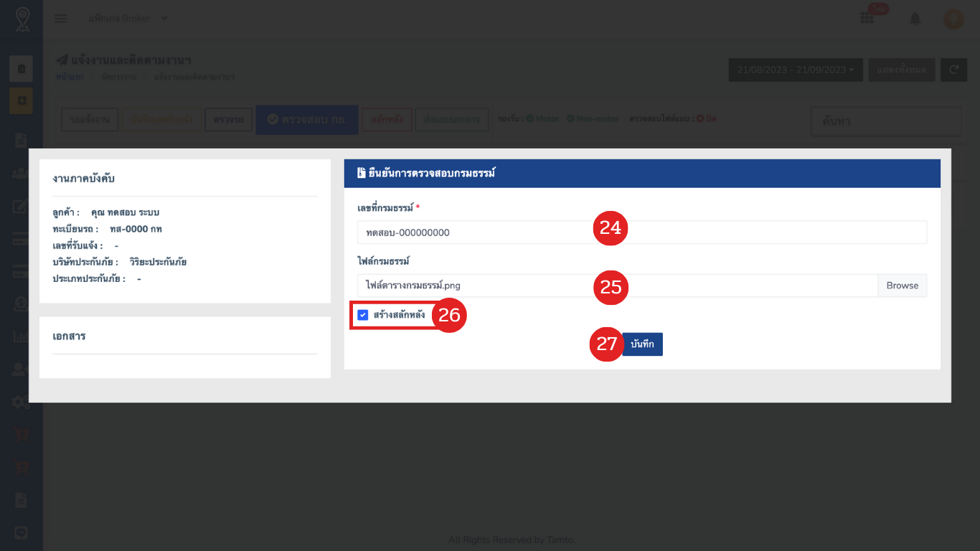Open the 21/08/2023 - 21/09/2023 date range dropdown
980x551 pixels.
coord(796,70)
